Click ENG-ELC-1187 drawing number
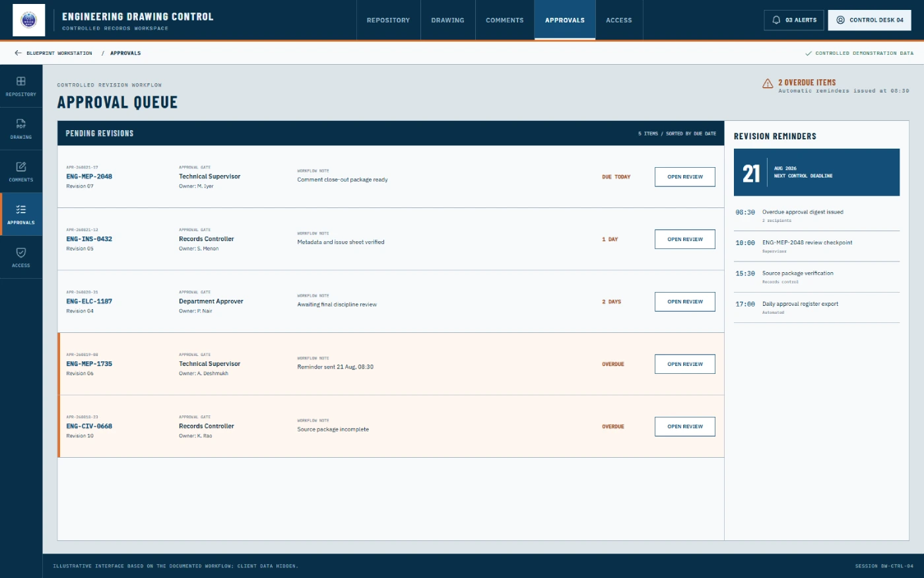Screen dimensions: 924x578 89,301
